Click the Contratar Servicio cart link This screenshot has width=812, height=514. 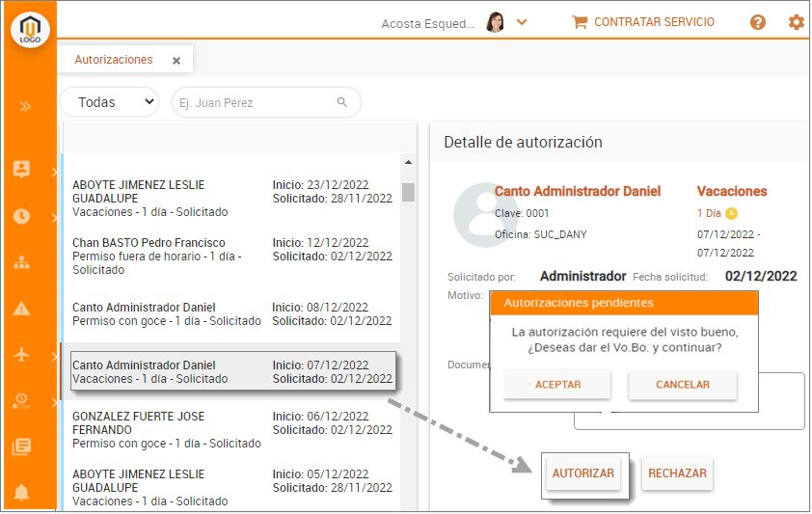point(643,22)
